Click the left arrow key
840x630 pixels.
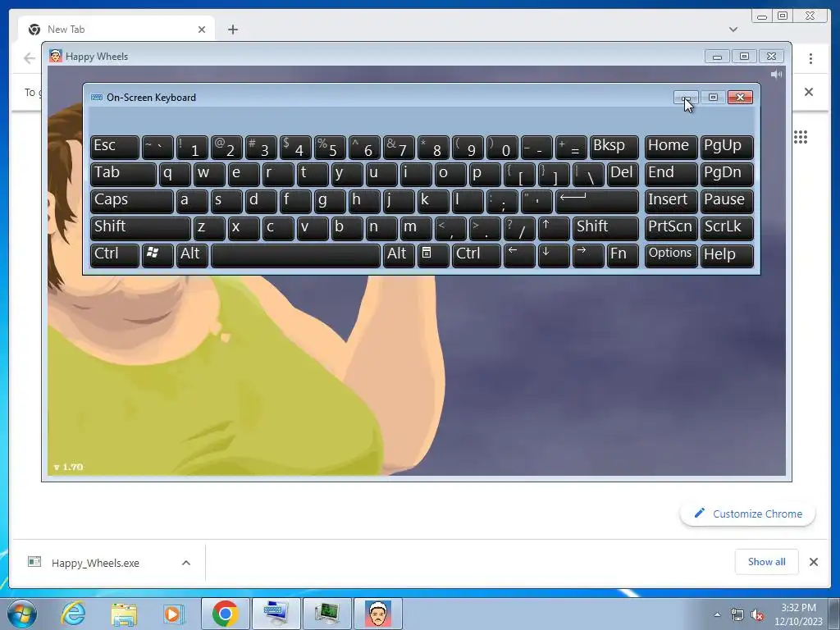pyautogui.click(x=519, y=255)
